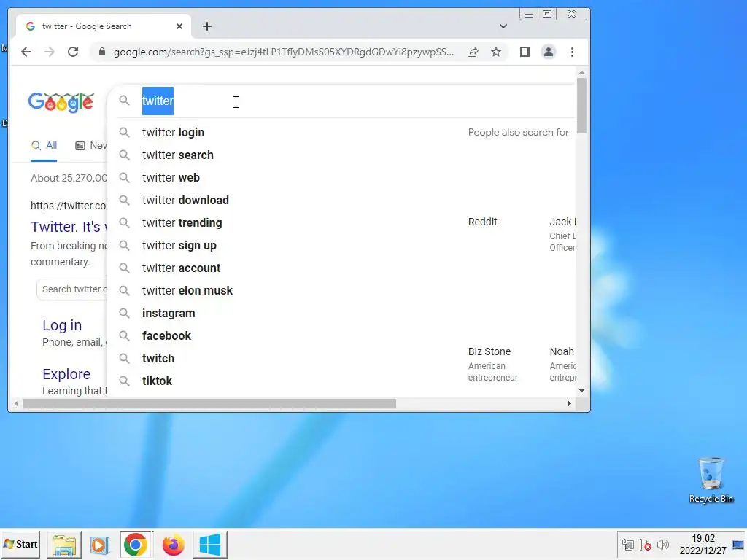Screen dimensions: 747x560
Task: Open the Log in sitelink
Action: pos(62,325)
